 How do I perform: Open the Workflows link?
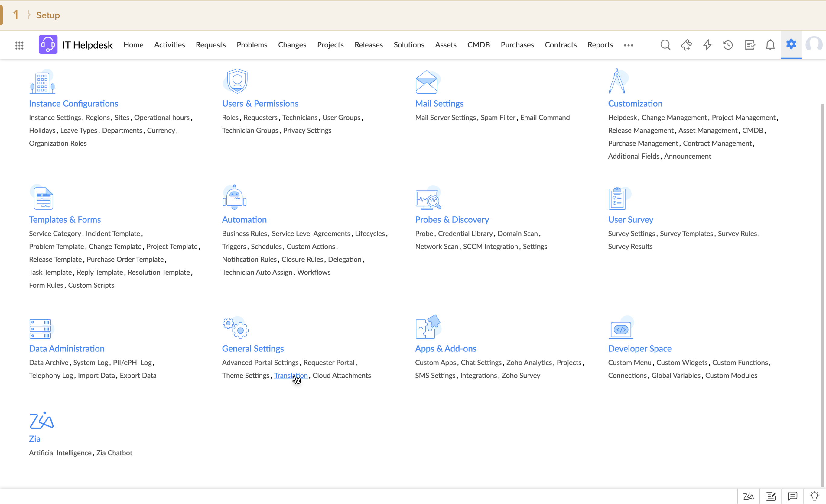(314, 272)
